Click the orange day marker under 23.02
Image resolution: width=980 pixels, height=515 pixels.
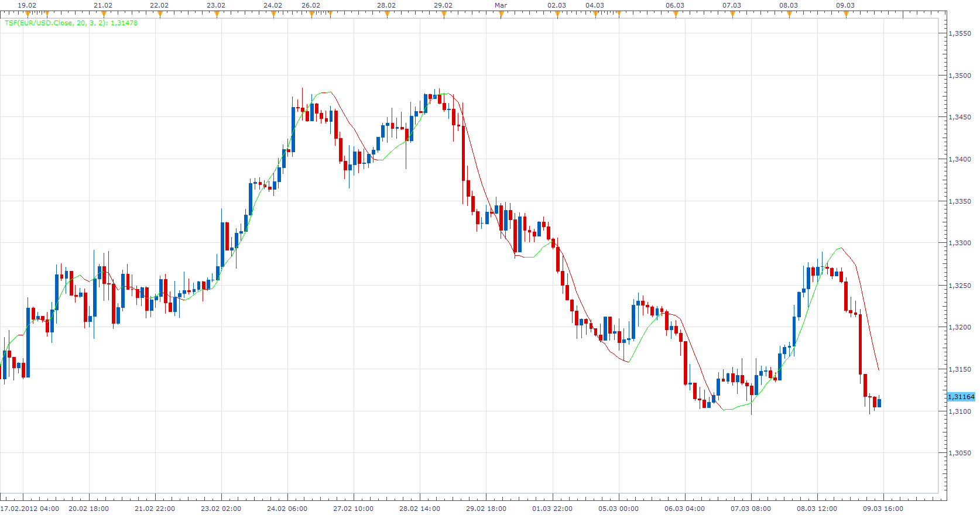(217, 14)
